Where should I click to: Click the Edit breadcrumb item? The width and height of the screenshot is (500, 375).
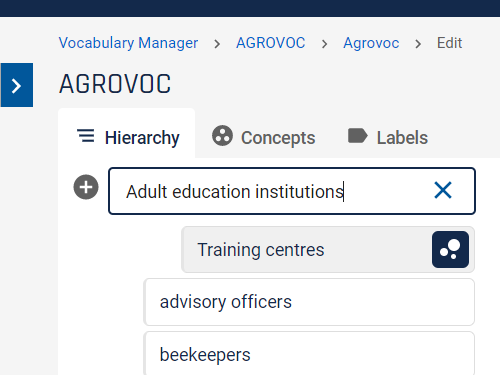tap(449, 43)
